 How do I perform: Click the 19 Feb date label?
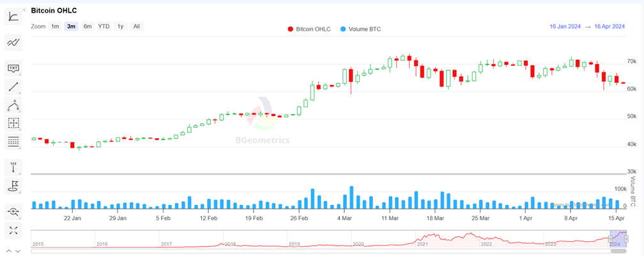click(254, 218)
